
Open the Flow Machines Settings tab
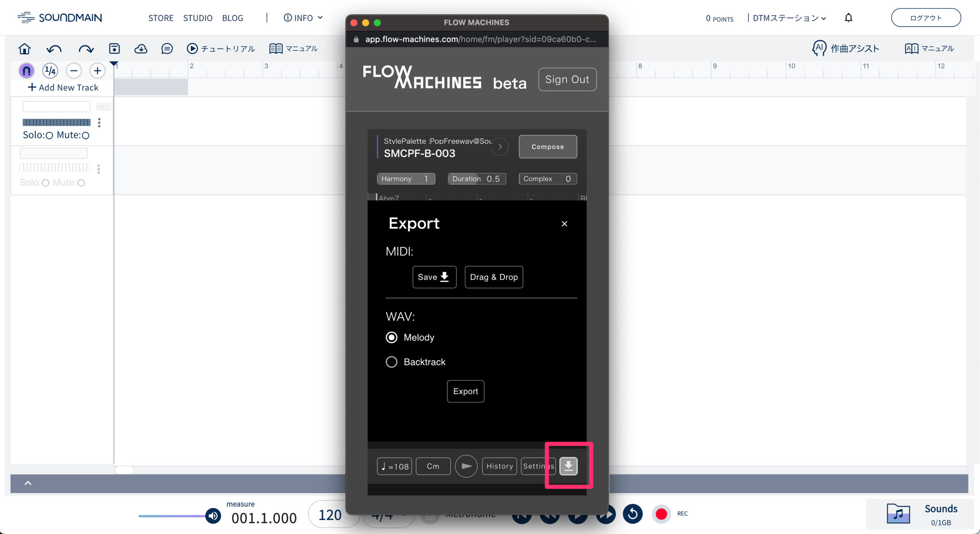538,466
